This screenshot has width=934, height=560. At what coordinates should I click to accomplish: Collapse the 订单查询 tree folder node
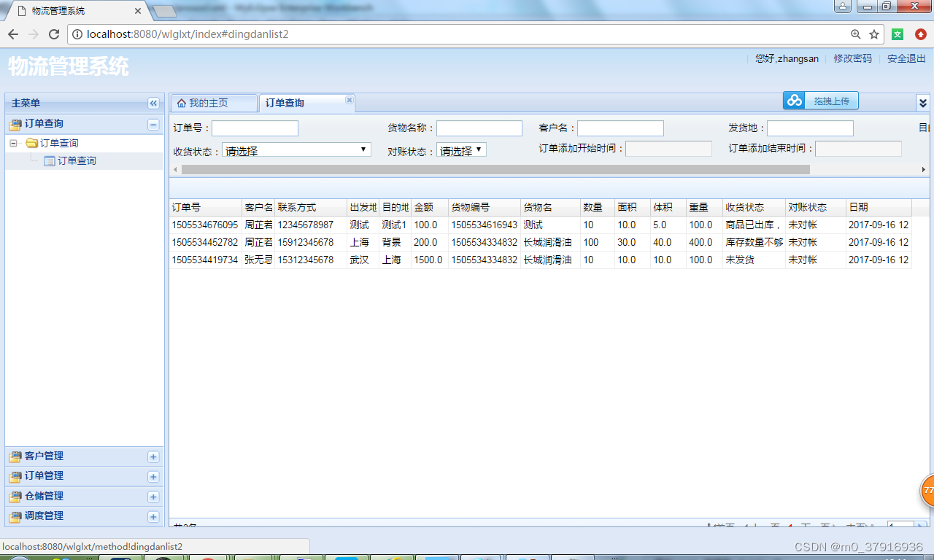pyautogui.click(x=13, y=143)
